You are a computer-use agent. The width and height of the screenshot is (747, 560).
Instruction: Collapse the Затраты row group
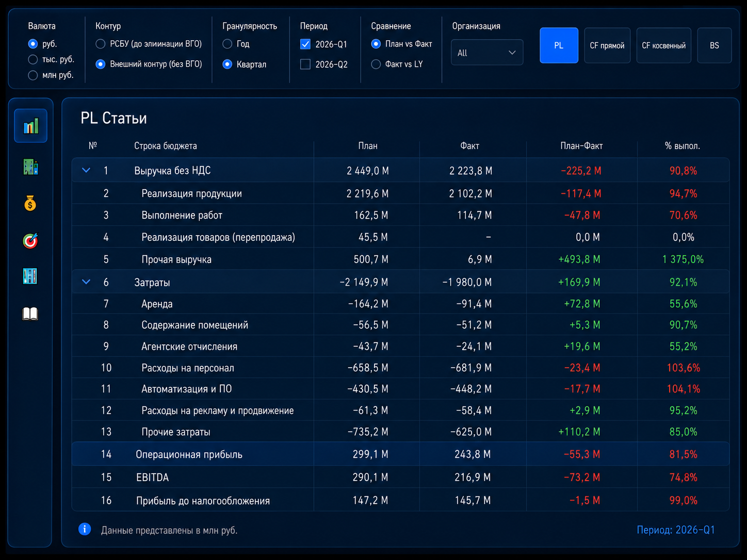86,282
